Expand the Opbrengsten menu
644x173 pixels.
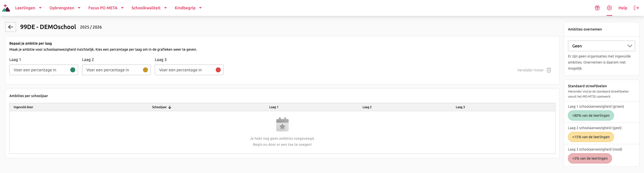click(65, 8)
